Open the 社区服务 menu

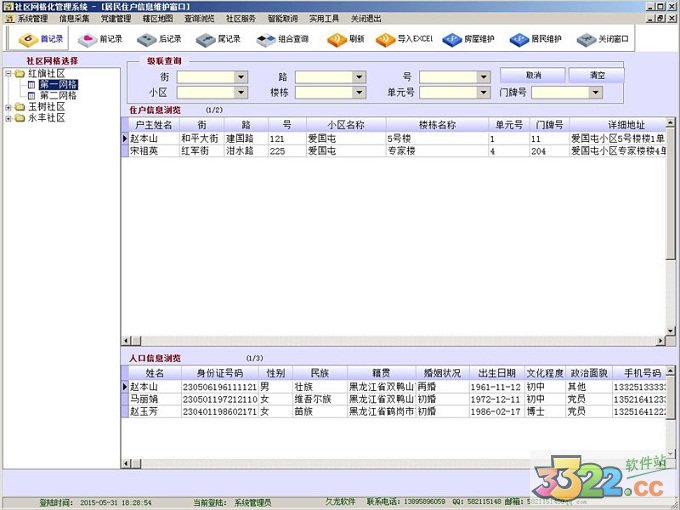point(240,18)
